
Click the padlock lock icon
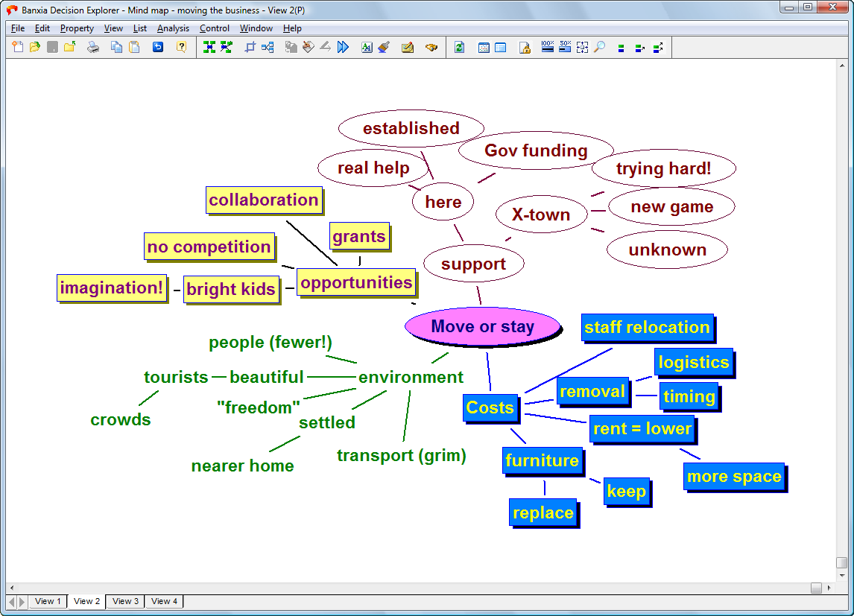tap(524, 47)
